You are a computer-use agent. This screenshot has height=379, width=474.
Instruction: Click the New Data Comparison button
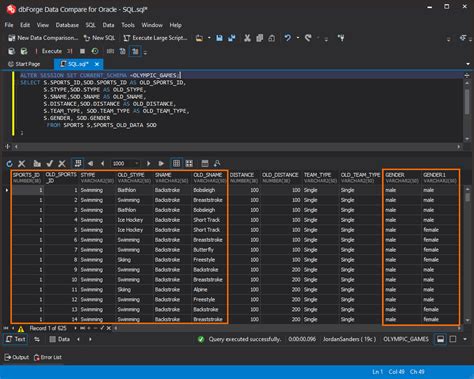[43, 38]
